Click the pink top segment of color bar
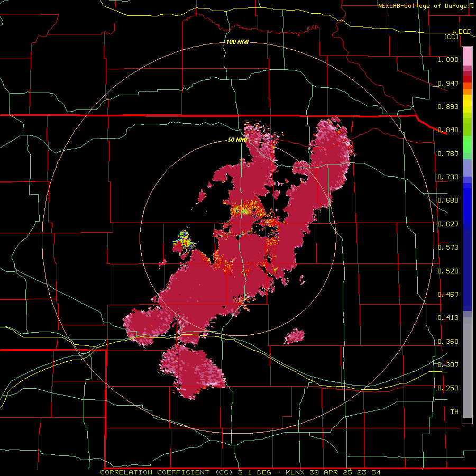This screenshot has width=476, height=476. tap(467, 57)
